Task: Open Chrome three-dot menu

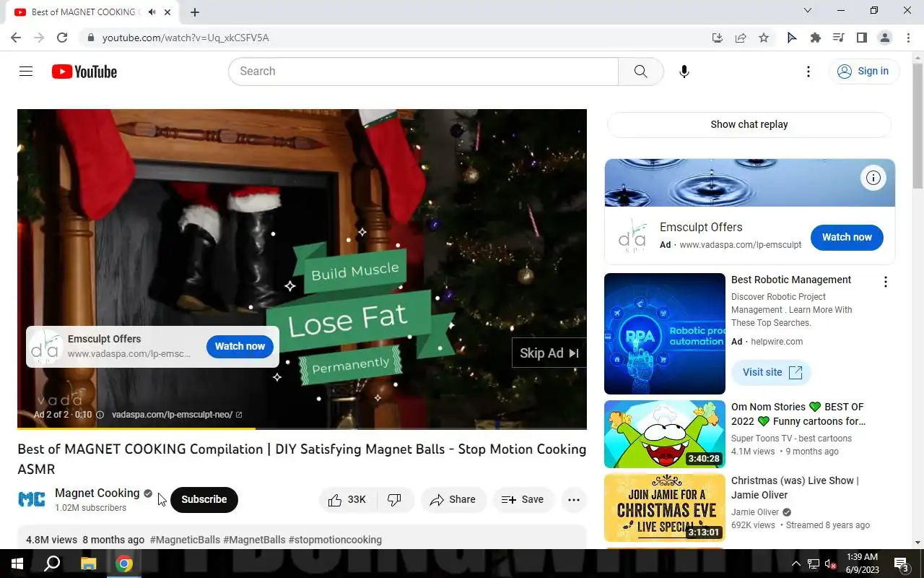Action: point(908,38)
